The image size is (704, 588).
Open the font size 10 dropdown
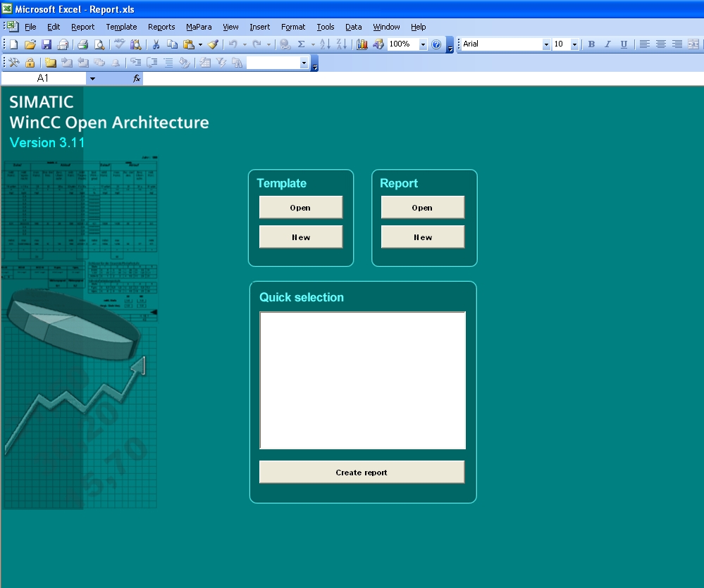tap(574, 44)
